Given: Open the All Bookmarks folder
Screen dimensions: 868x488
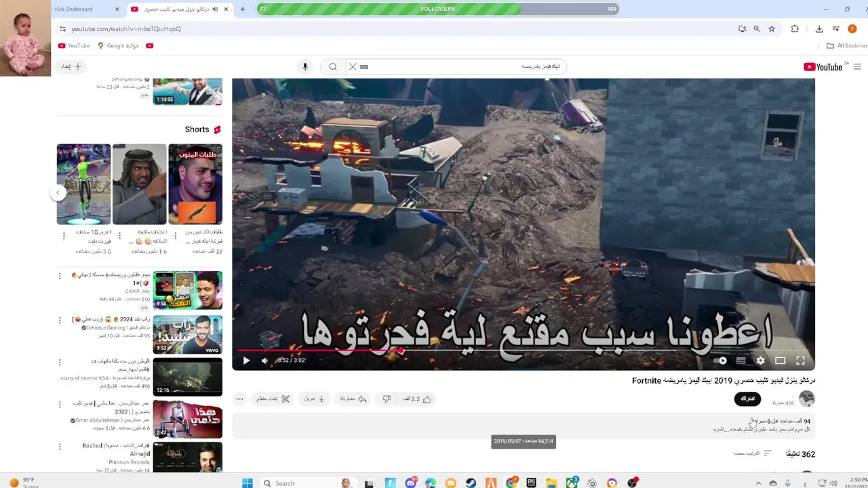Looking at the screenshot, I should click(847, 46).
